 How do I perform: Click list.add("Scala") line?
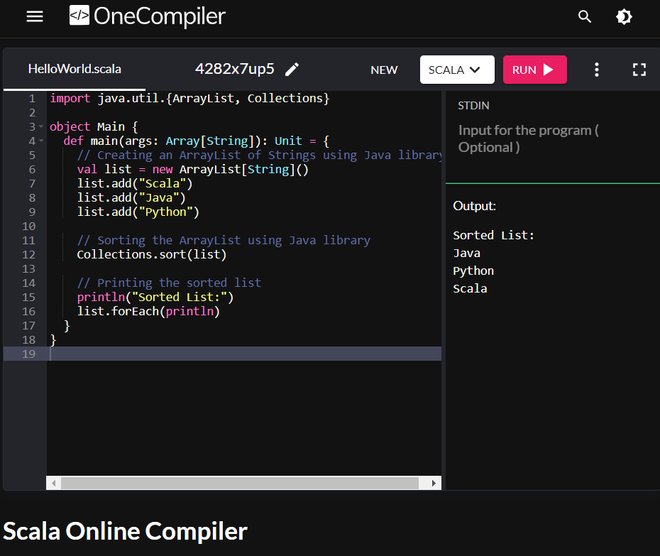click(x=135, y=184)
